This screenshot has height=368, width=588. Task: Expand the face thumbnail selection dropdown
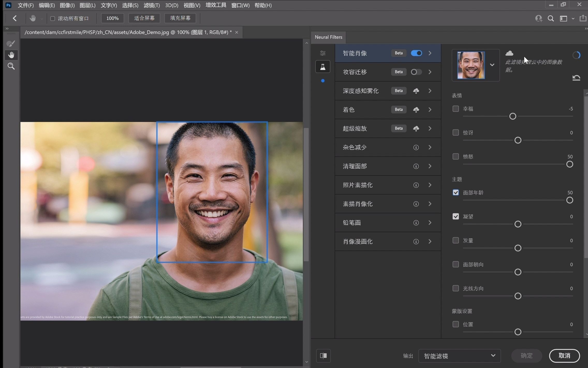[x=492, y=65]
